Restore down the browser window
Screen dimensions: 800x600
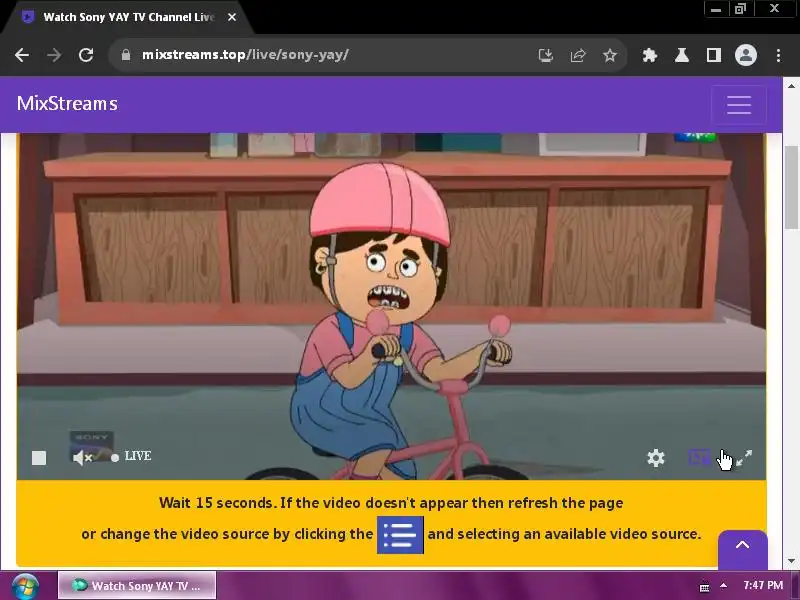click(740, 9)
